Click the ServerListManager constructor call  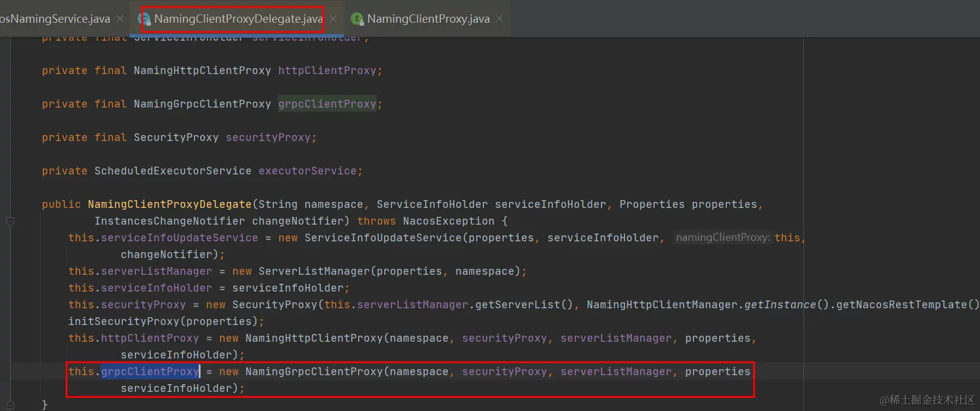click(x=314, y=271)
